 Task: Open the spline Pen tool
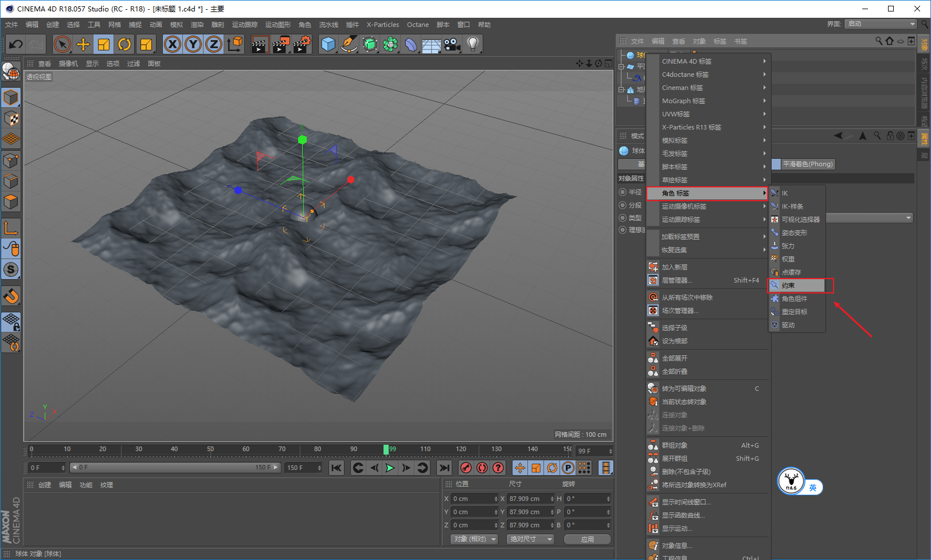tap(349, 44)
